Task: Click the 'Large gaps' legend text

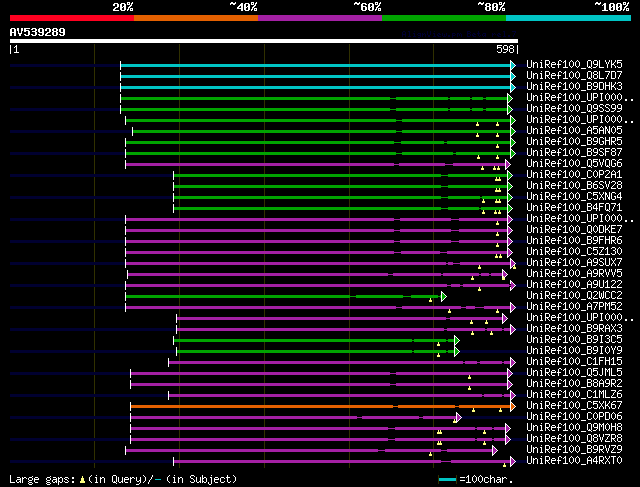Action: point(42,479)
